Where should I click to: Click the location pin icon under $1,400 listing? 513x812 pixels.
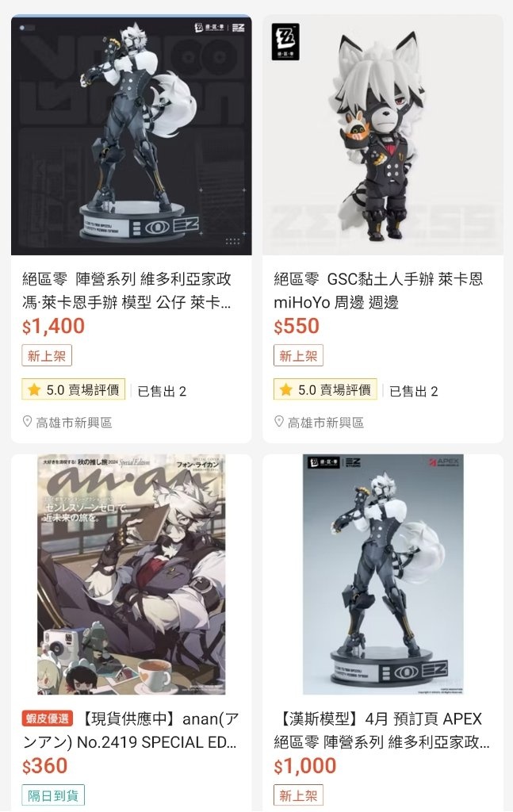pos(28,422)
